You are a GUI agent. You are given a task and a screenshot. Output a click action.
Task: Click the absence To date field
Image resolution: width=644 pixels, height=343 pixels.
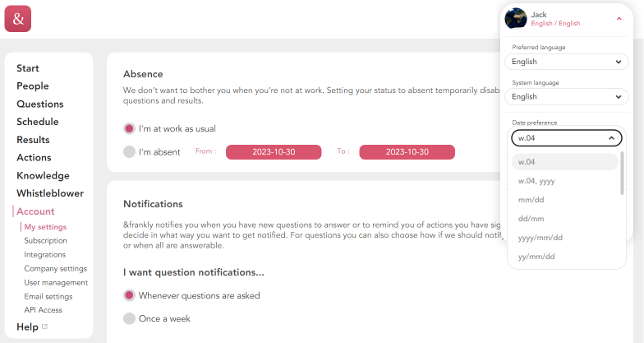(x=407, y=152)
